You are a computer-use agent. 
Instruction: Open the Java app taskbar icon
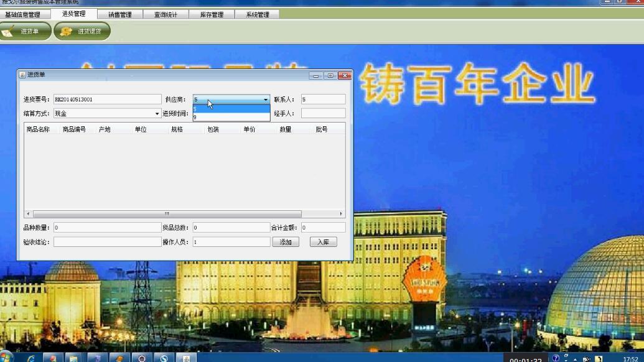coord(187,358)
